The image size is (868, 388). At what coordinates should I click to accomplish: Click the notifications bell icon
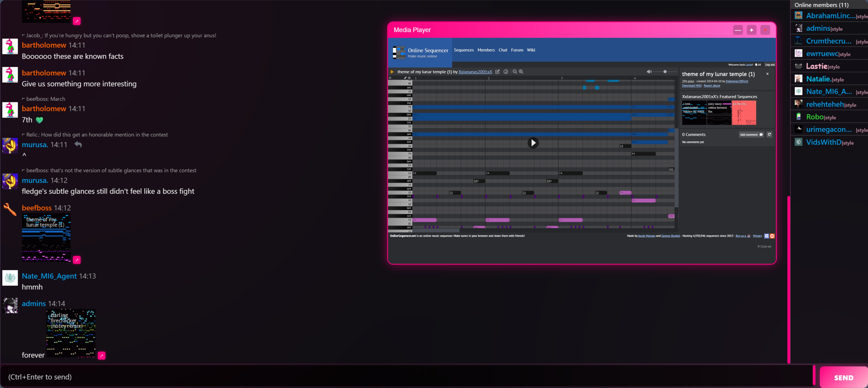pos(756,65)
